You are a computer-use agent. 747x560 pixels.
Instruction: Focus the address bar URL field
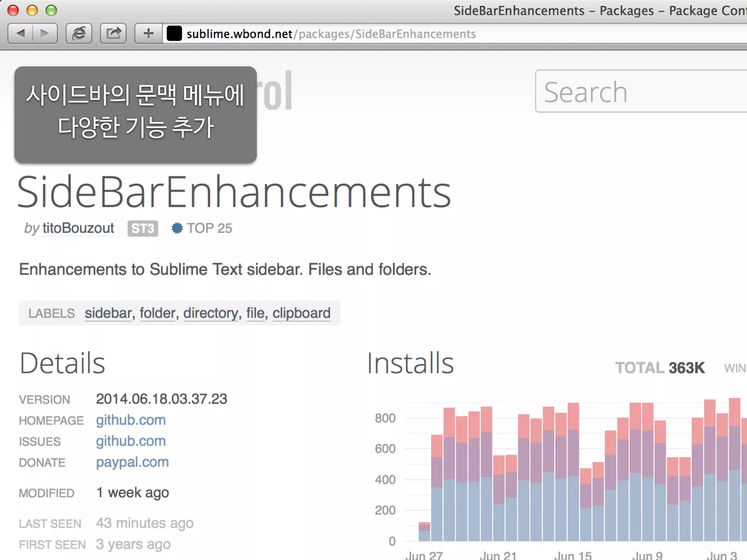point(454,34)
